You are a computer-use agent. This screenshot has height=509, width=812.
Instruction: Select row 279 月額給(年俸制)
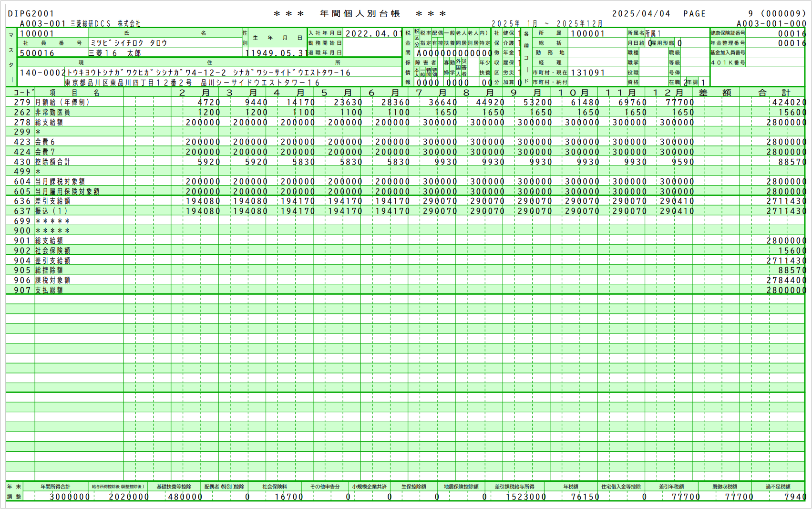pyautogui.click(x=62, y=102)
